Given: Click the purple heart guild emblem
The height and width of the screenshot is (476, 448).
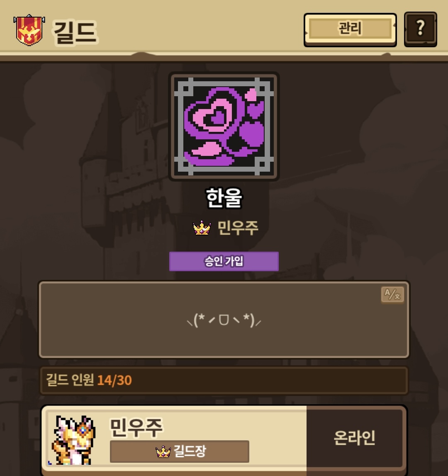Looking at the screenshot, I should tap(224, 126).
